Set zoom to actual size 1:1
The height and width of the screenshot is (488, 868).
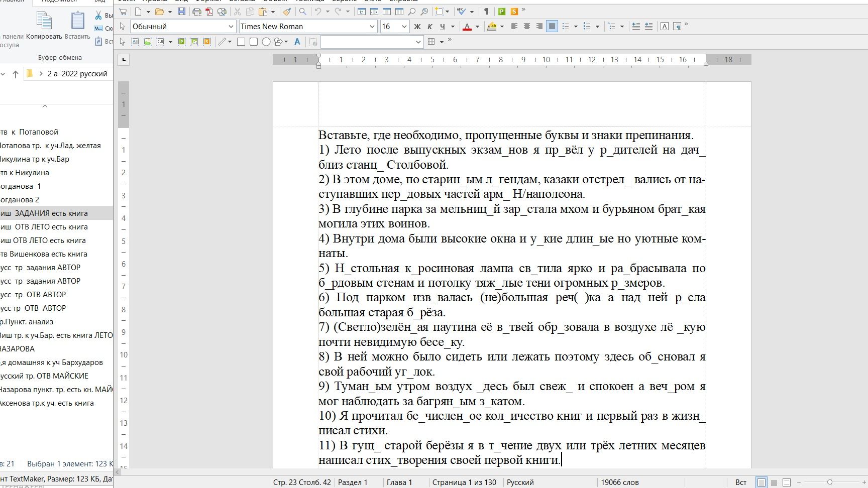(361, 12)
